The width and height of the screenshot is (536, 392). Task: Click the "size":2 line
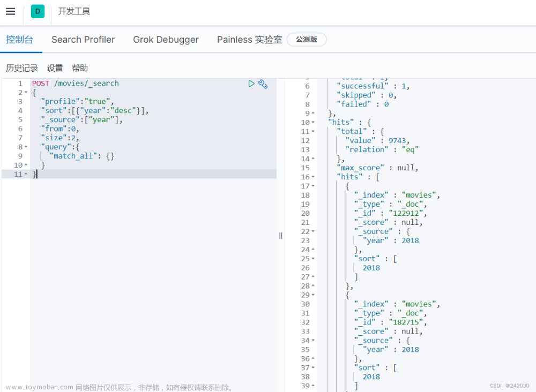(60, 138)
